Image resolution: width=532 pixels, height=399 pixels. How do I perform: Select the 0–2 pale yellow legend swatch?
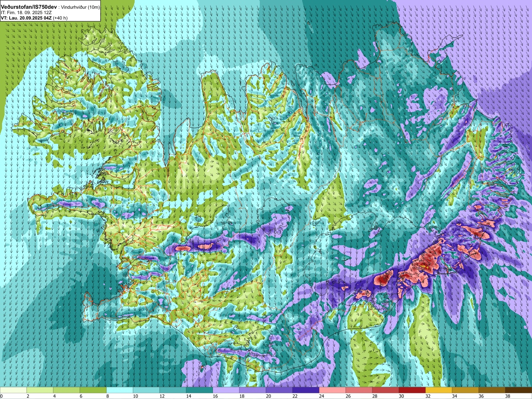pos(13,390)
